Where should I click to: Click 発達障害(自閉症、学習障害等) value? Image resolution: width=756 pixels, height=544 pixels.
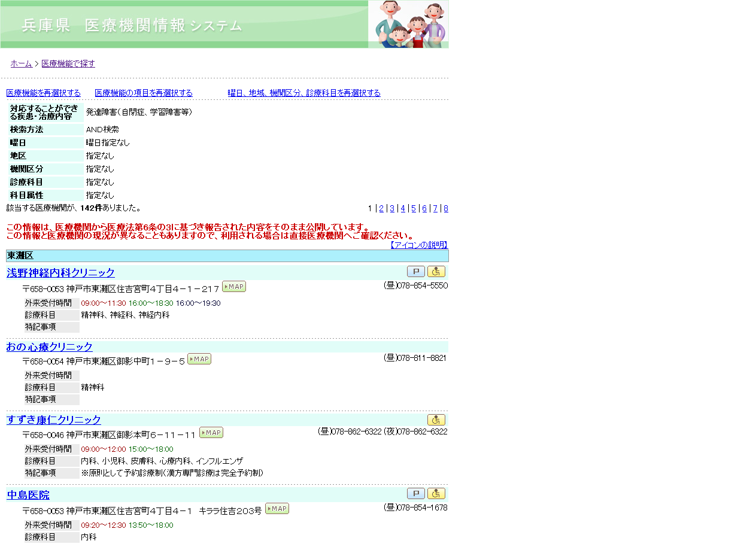pos(139,112)
